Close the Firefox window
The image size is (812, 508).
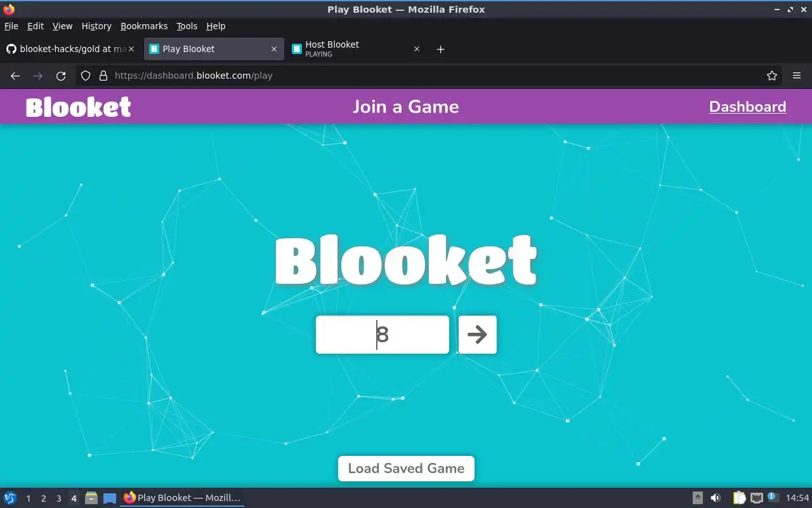tap(803, 10)
